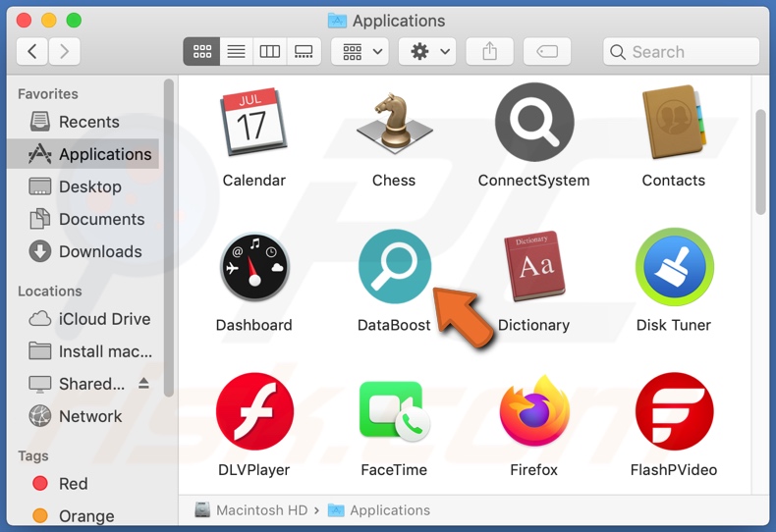Switch to list view
Screen dimensions: 776x532
(x=236, y=51)
